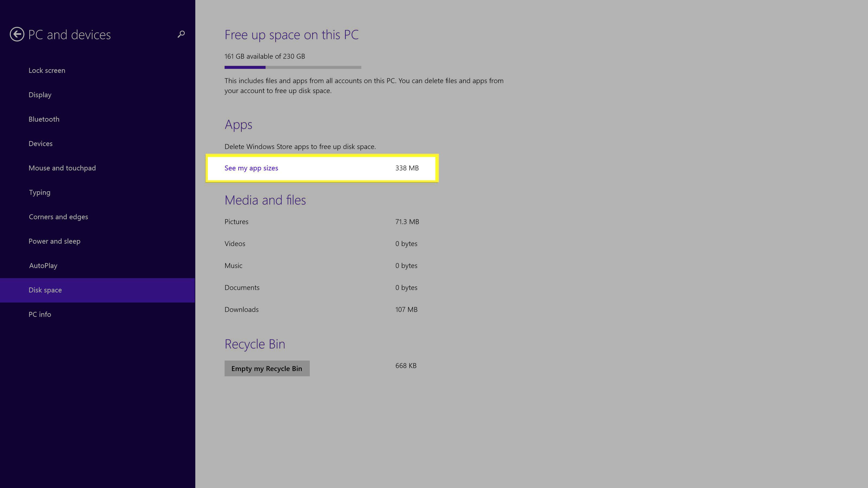Click the Documents row label
868x488 pixels.
[x=242, y=288]
